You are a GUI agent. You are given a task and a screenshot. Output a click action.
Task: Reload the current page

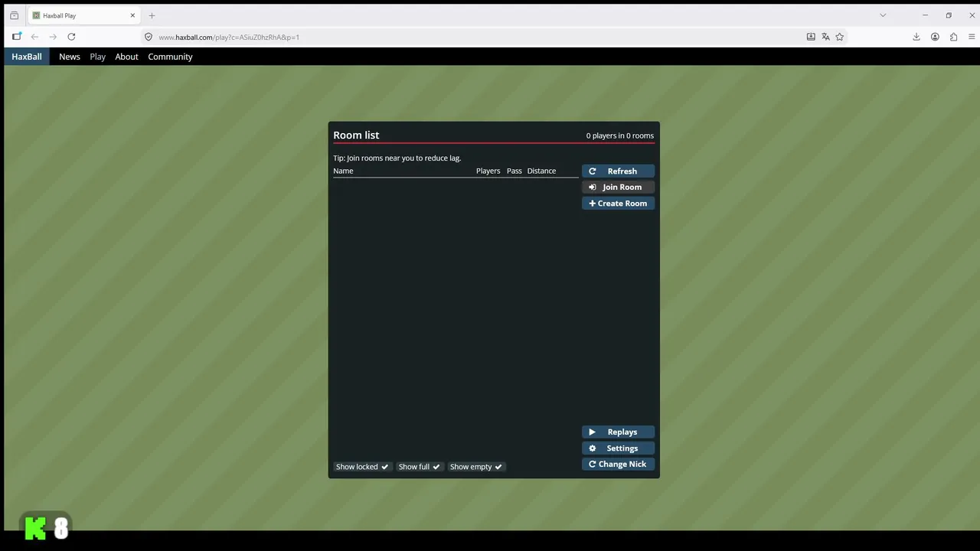pos(71,37)
